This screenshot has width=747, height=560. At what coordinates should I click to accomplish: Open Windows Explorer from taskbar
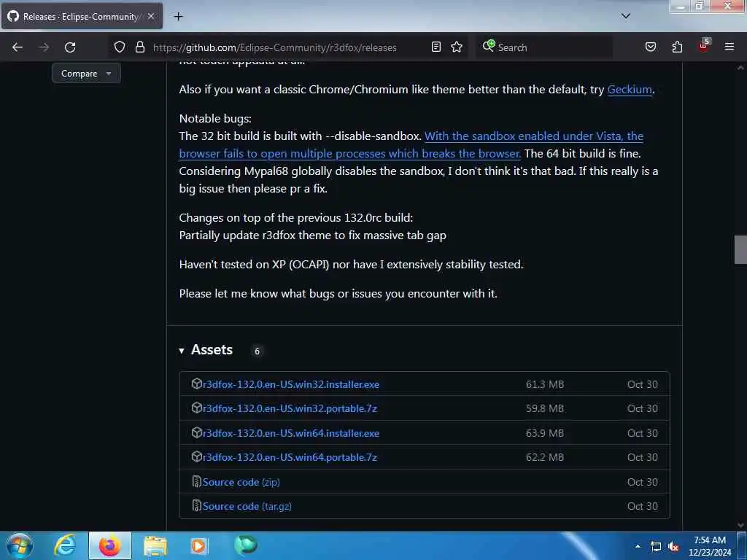click(155, 545)
